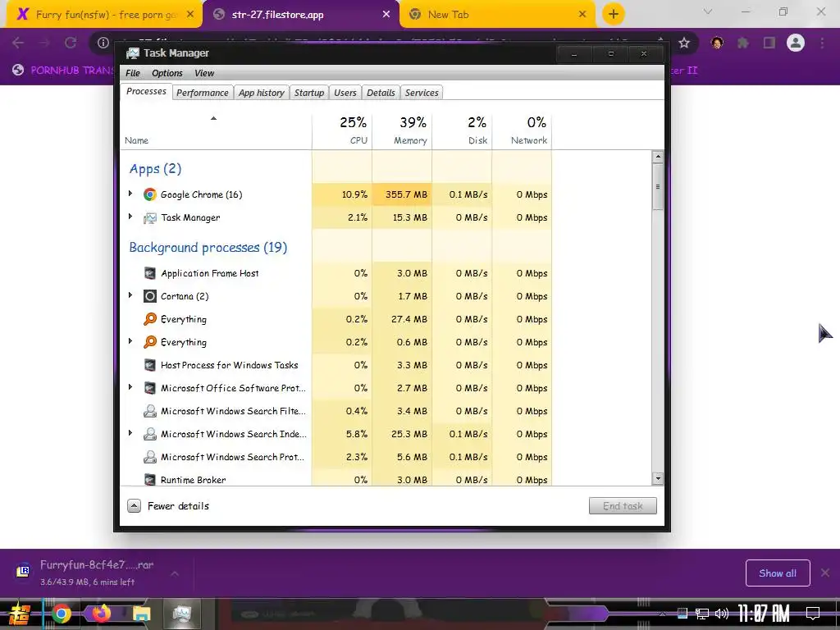Open the notification center icon

pyautogui.click(x=813, y=614)
